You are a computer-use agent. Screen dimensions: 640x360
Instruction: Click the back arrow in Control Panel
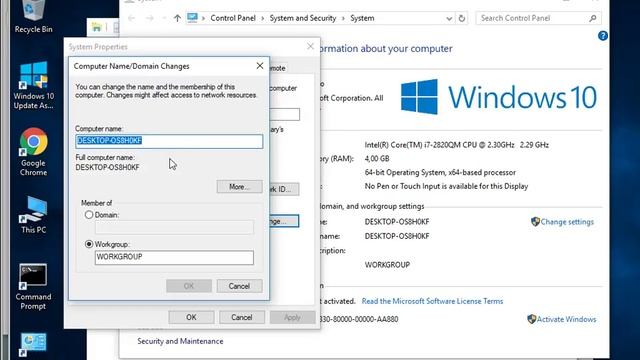[x=131, y=18]
